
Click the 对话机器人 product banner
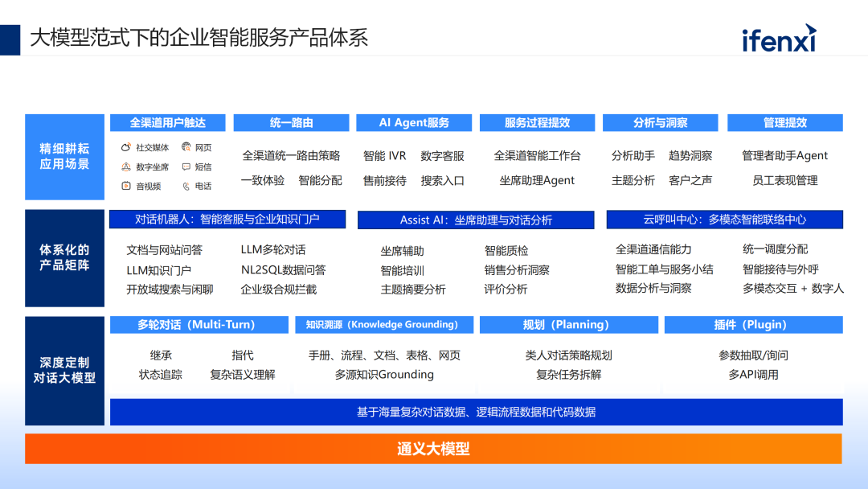(x=227, y=220)
